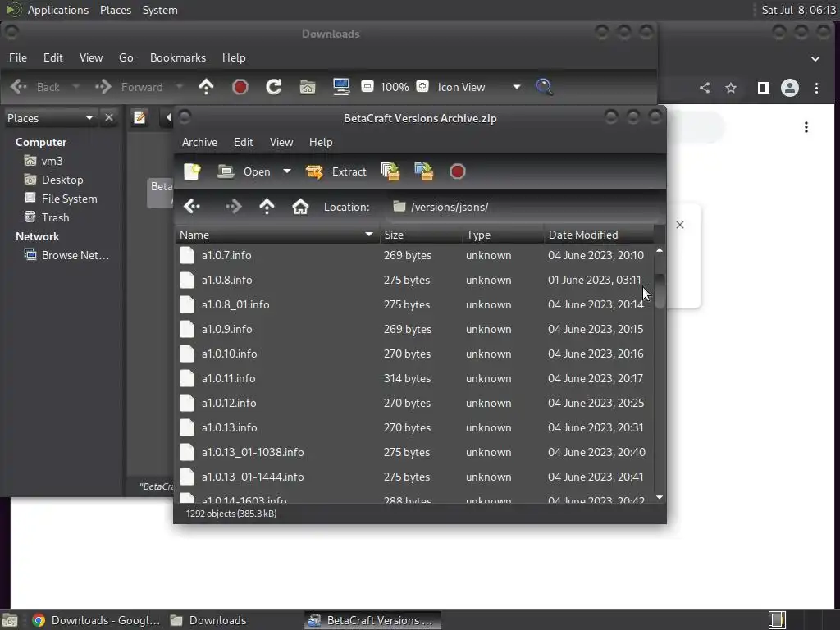Expand Back history dropdown arrow
840x630 pixels.
75,87
